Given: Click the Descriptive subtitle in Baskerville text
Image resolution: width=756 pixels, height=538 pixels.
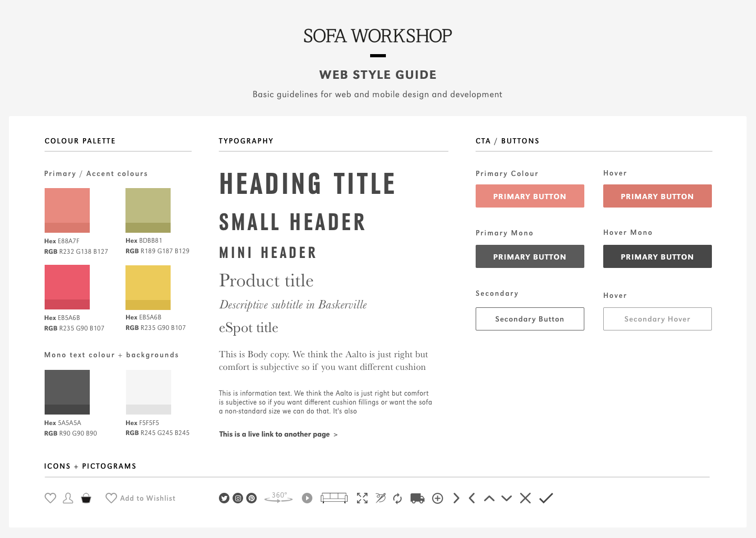Looking at the screenshot, I should (x=293, y=305).
